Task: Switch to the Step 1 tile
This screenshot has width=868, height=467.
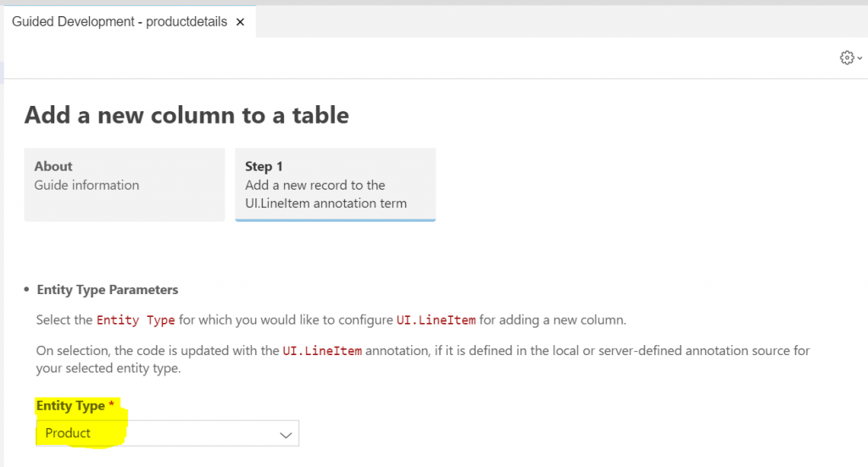Action: (336, 184)
